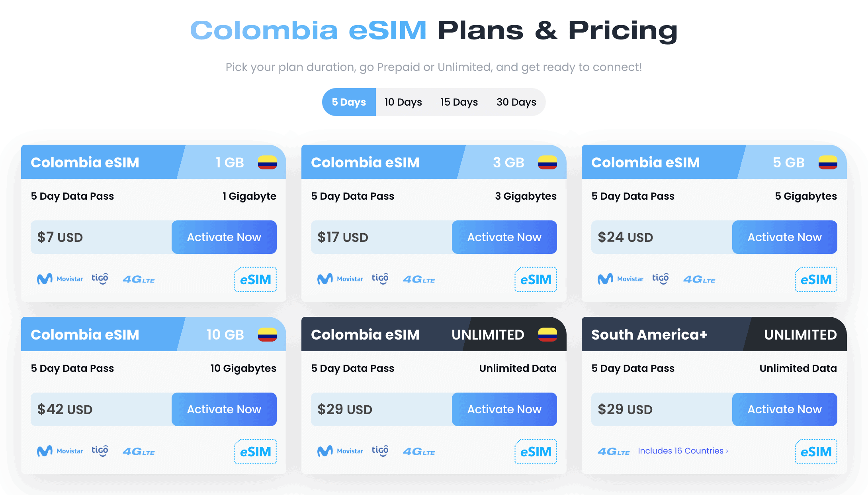Click the eSIM badge on the Unlimited Colombia card

pyautogui.click(x=536, y=452)
